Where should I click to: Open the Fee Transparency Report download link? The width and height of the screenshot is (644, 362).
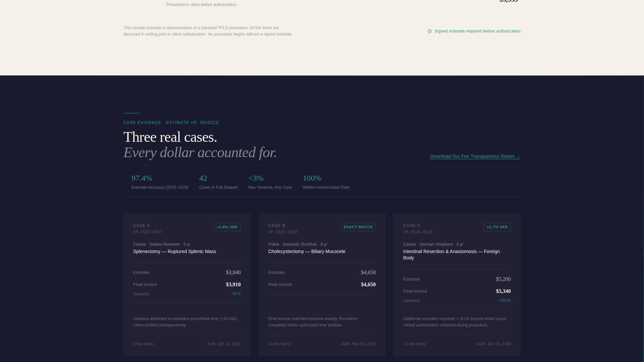click(475, 156)
